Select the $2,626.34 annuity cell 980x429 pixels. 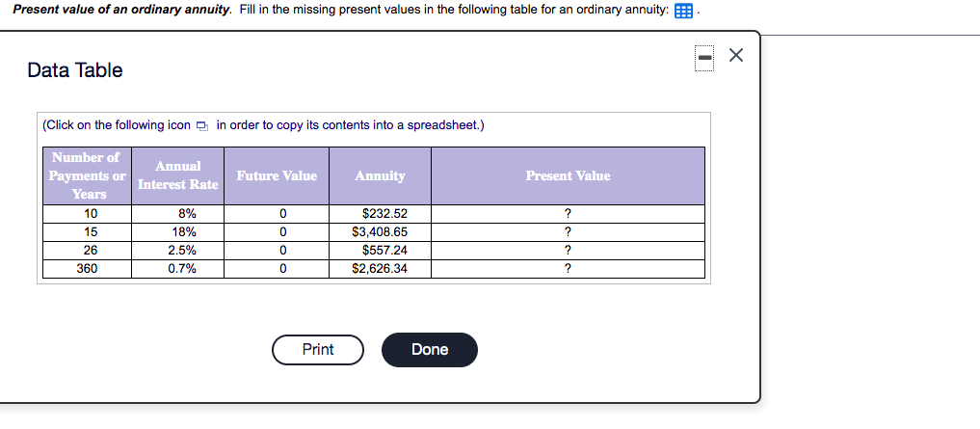point(380,268)
